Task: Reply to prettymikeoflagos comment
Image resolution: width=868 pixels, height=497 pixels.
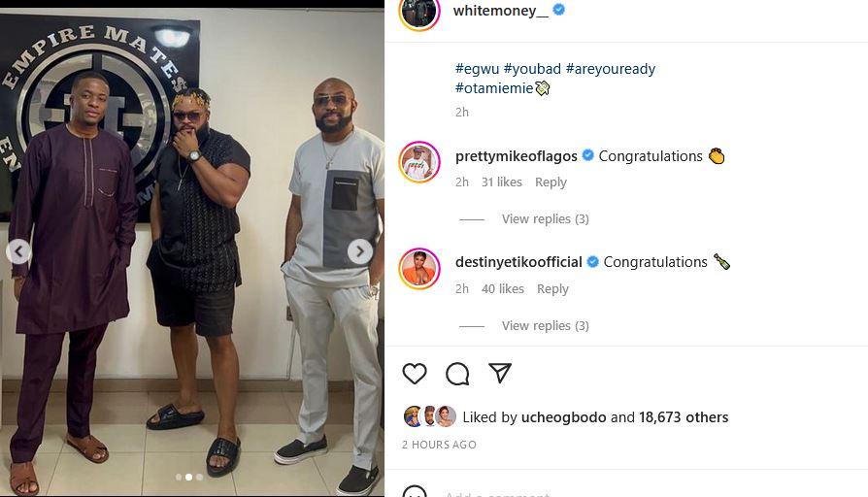Action: coord(551,182)
